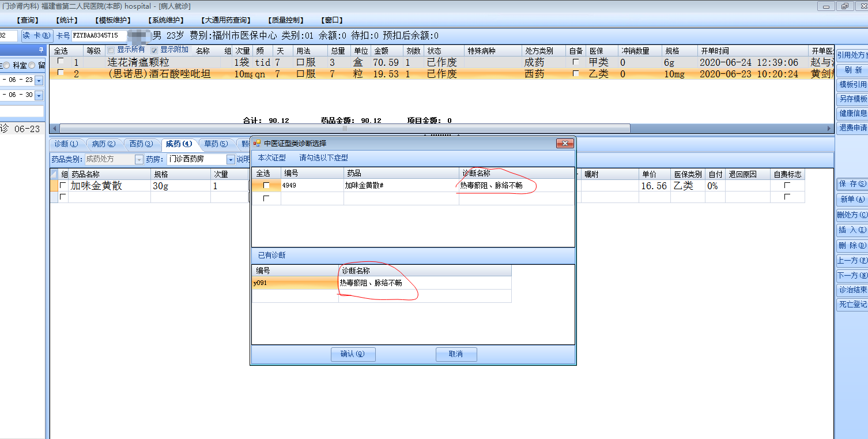Viewport: 868px width, 439px height.
Task: Open the 【窗口】 menu
Action: point(333,20)
